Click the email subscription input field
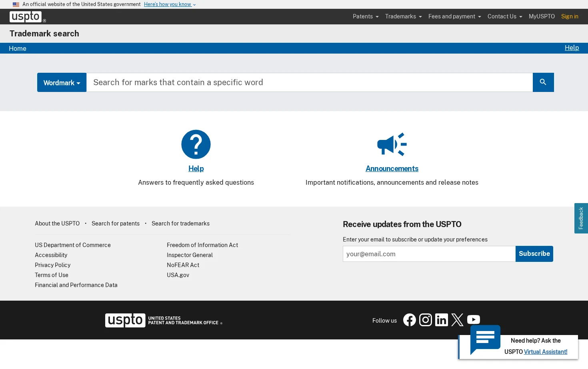588x369 pixels. [429, 254]
